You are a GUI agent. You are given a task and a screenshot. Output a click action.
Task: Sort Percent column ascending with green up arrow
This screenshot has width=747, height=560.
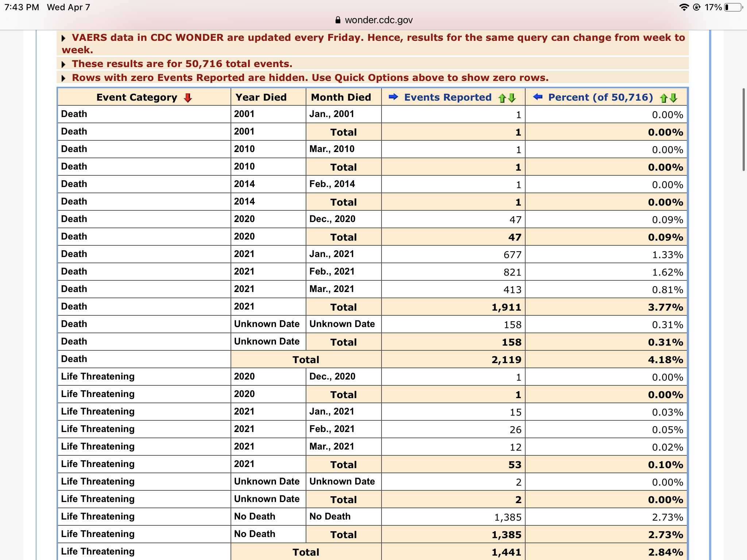tap(664, 98)
